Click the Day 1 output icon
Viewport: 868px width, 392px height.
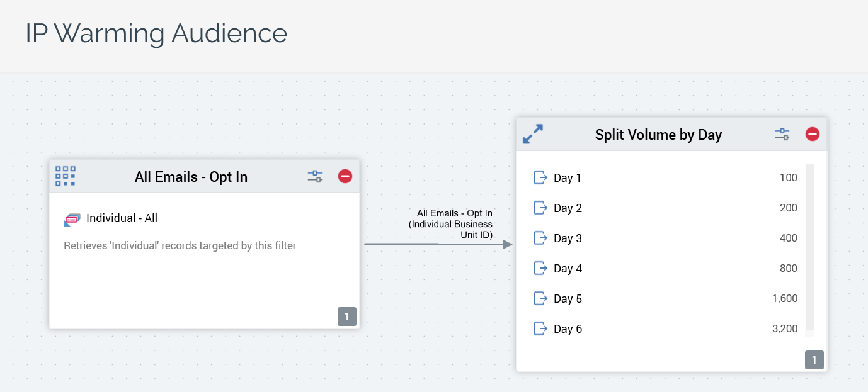pyautogui.click(x=540, y=177)
